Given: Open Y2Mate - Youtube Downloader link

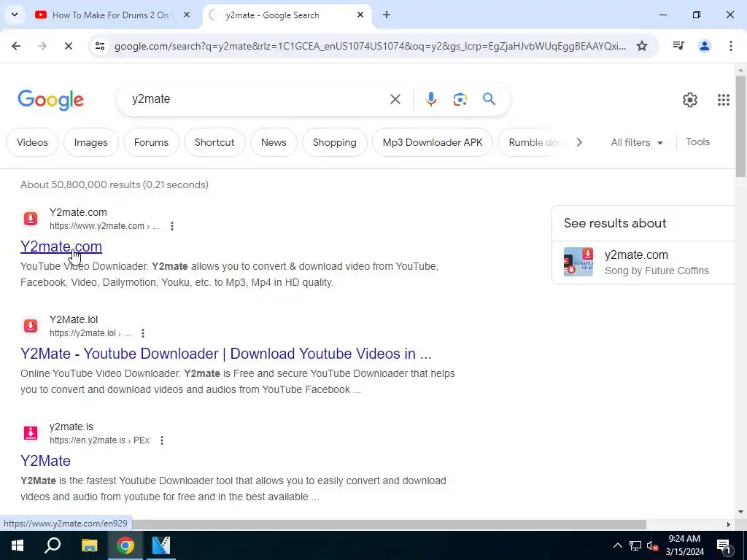Looking at the screenshot, I should coord(226,354).
